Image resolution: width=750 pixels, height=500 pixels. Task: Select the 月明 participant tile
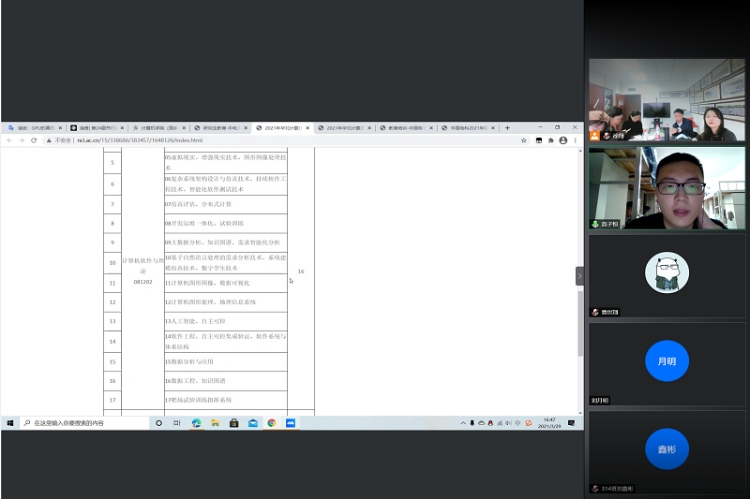pyautogui.click(x=667, y=360)
